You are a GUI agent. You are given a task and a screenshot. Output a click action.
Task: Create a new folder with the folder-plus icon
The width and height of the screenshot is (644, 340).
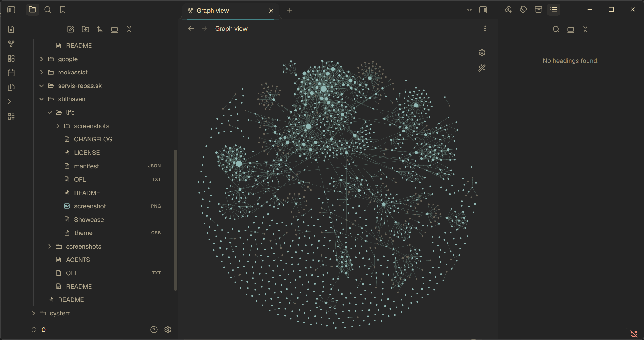[x=85, y=29]
